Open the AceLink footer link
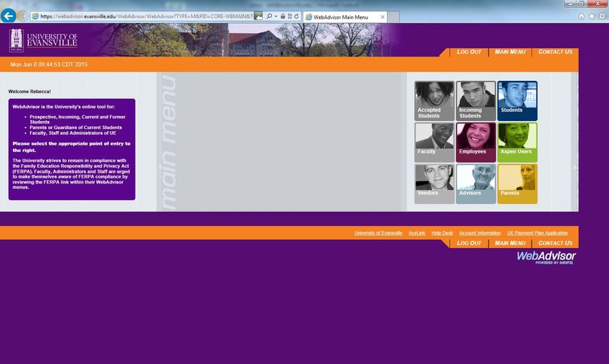609x364 pixels. (x=417, y=233)
